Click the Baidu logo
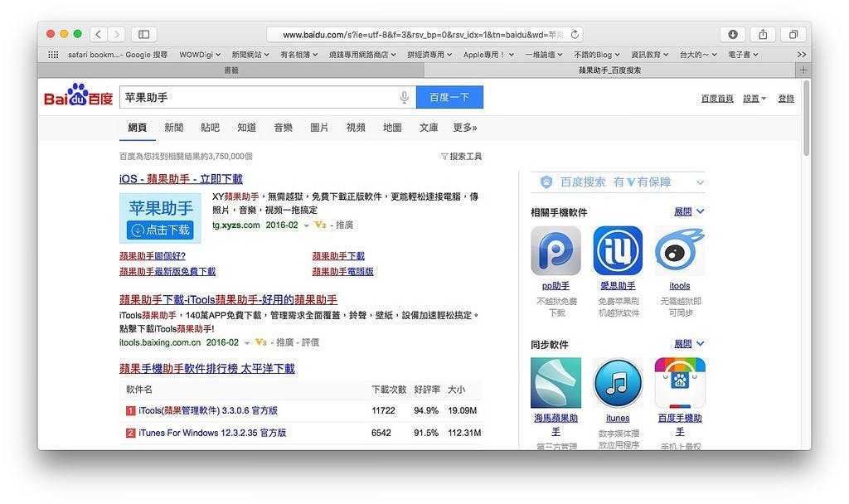The image size is (849, 504). (78, 96)
